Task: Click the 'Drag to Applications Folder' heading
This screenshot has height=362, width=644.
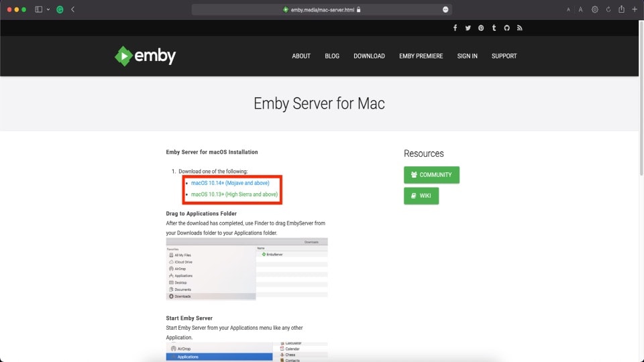Action: tap(201, 213)
